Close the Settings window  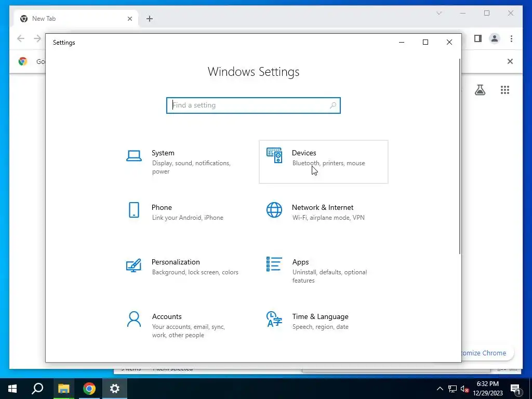pyautogui.click(x=449, y=42)
